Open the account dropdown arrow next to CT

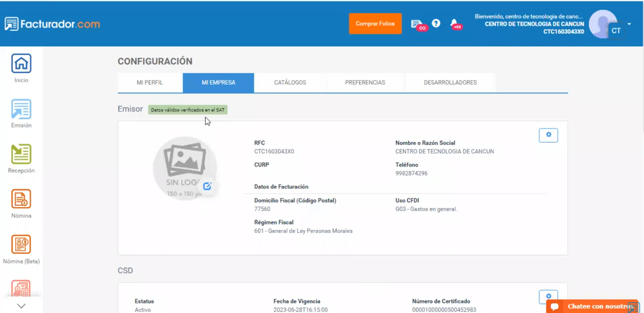pos(629,24)
